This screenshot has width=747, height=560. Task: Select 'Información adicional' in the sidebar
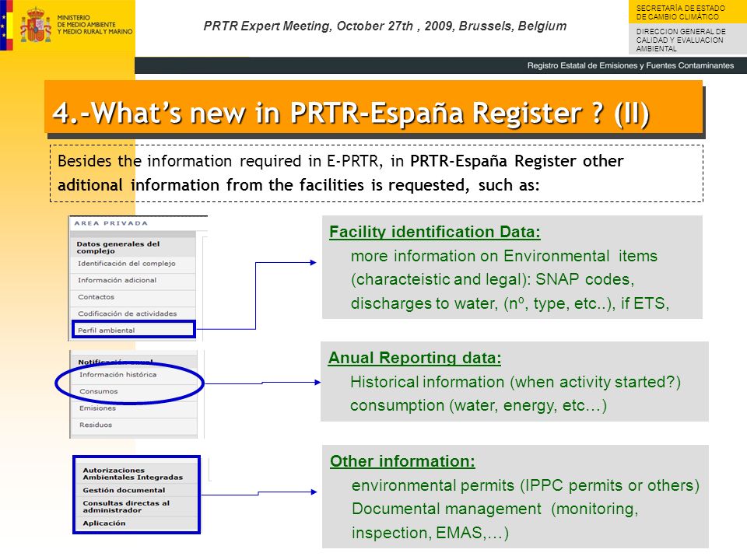(117, 280)
